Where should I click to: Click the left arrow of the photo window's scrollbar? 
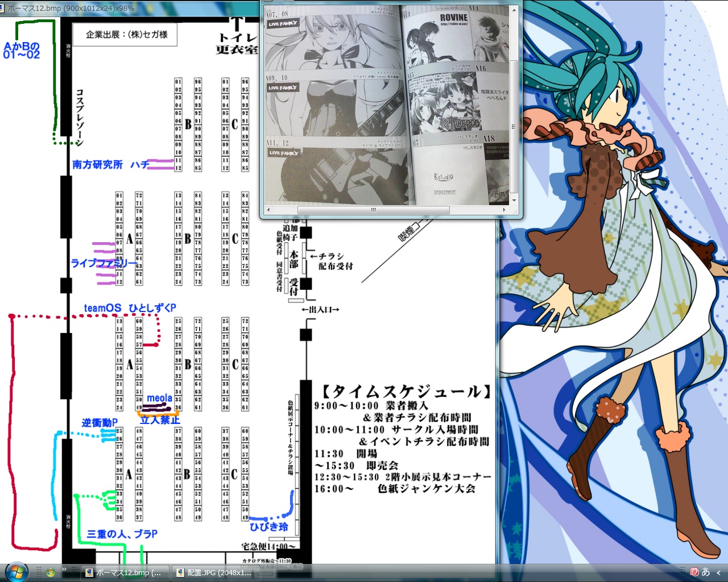pos(268,210)
